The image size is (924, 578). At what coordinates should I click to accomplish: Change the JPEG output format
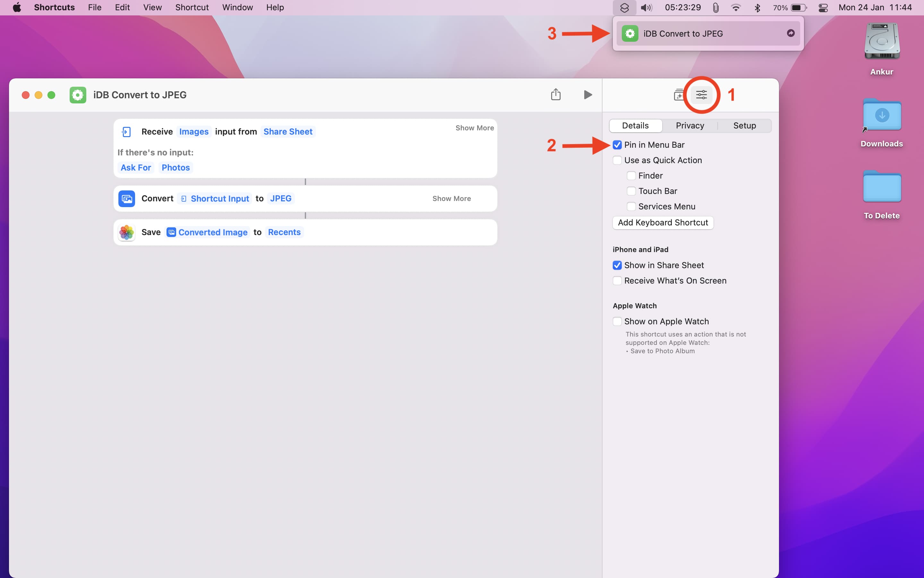[281, 199]
